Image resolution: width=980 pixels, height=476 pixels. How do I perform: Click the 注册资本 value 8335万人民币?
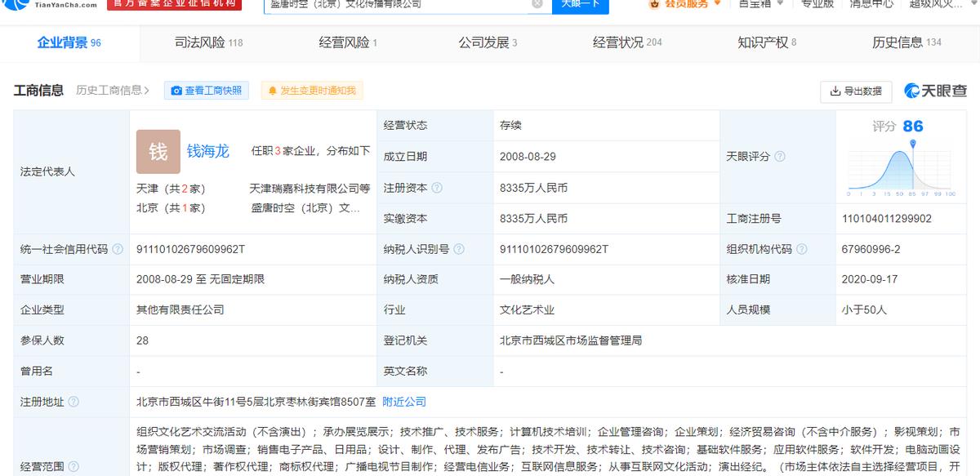tap(533, 188)
